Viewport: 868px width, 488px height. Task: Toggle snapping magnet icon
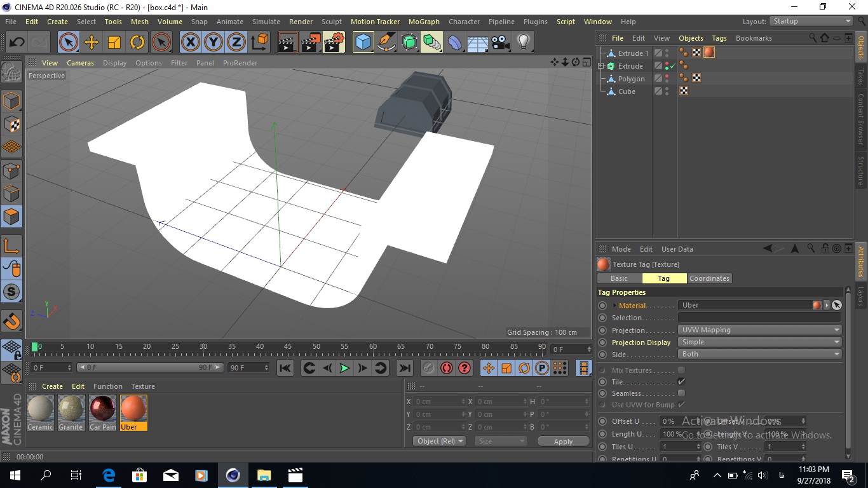[x=11, y=321]
